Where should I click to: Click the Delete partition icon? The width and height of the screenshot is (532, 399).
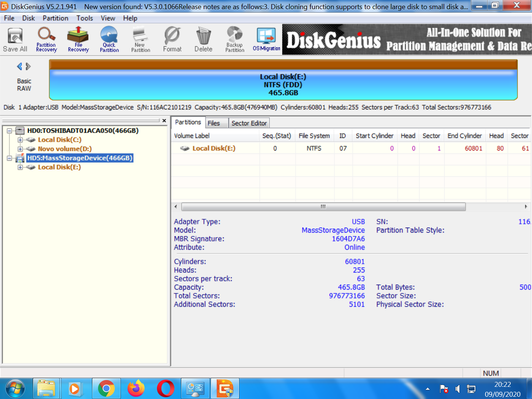(203, 40)
